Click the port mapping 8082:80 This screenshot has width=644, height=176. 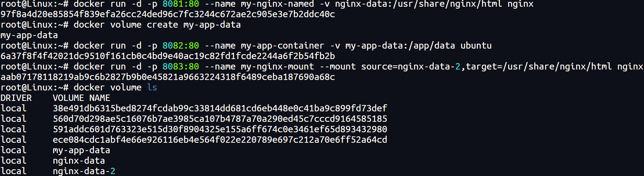pyautogui.click(x=181, y=46)
